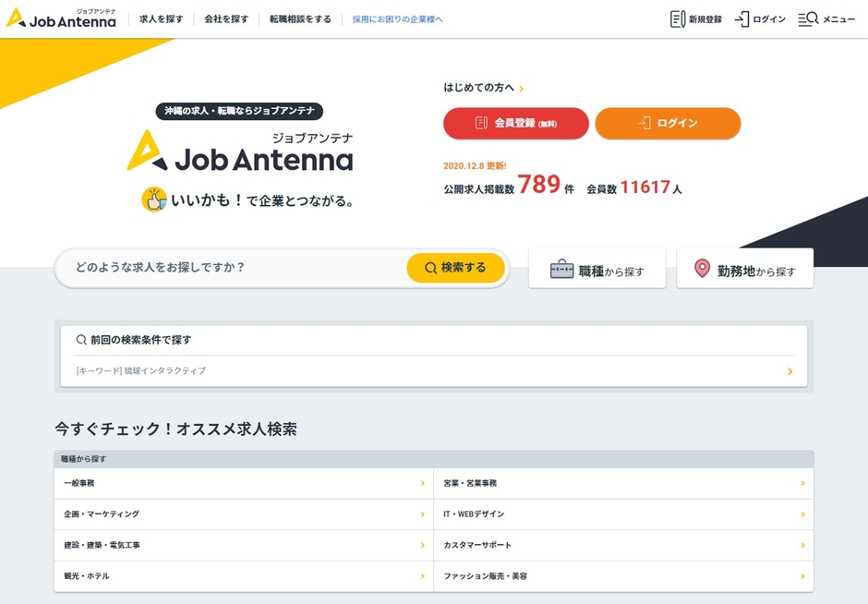Select the 新規登録 registration icon in the header
This screenshot has height=604, width=868.
pyautogui.click(x=677, y=18)
